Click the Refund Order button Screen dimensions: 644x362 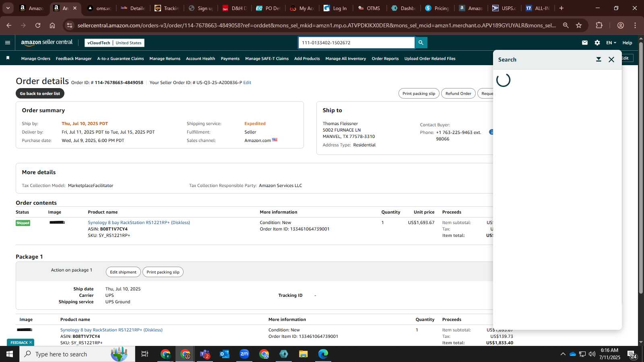(x=458, y=93)
